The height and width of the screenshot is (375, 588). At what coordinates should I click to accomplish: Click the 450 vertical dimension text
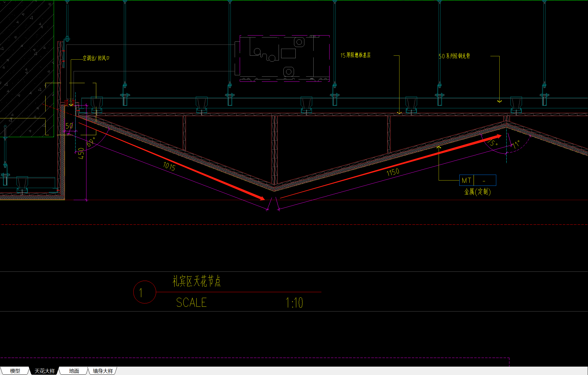point(81,153)
